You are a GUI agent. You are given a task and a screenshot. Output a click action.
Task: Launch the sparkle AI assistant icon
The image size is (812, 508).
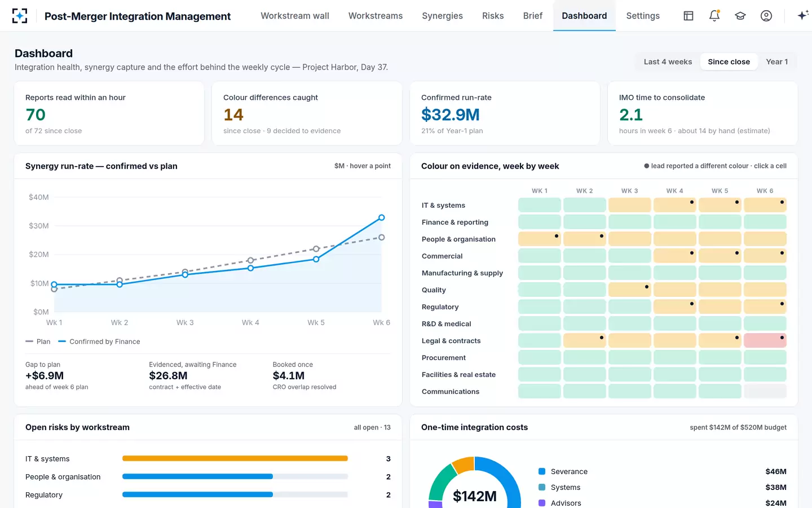coord(803,16)
